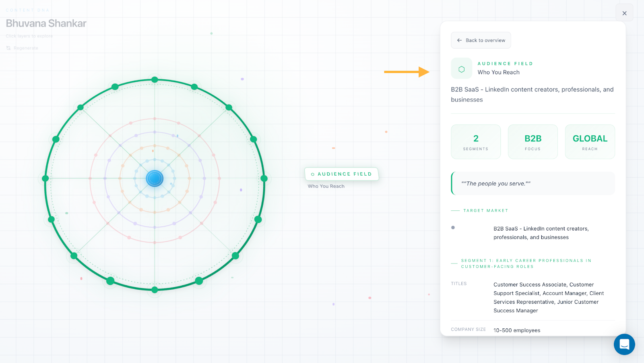Click the '10-500 employees' value
Viewport: 644px width, 363px height.
[x=517, y=330]
